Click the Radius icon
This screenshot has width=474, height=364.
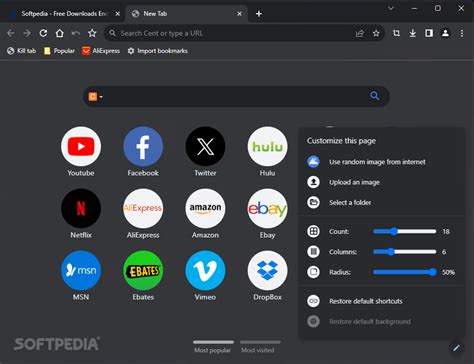tap(313, 272)
